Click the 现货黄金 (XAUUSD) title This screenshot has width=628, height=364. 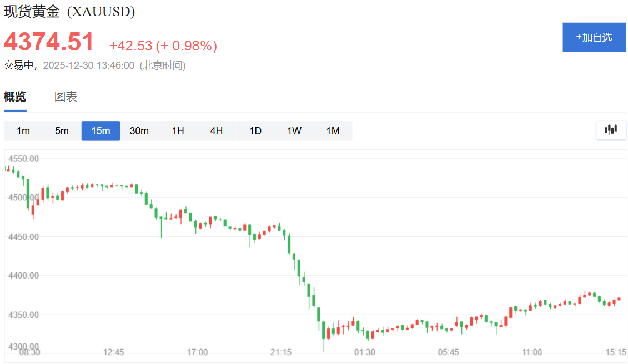click(x=69, y=11)
